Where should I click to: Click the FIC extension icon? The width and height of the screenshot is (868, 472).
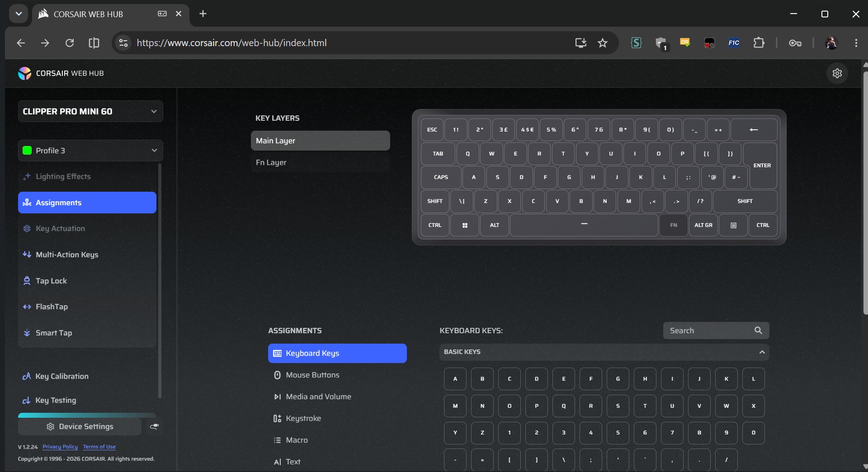[734, 43]
